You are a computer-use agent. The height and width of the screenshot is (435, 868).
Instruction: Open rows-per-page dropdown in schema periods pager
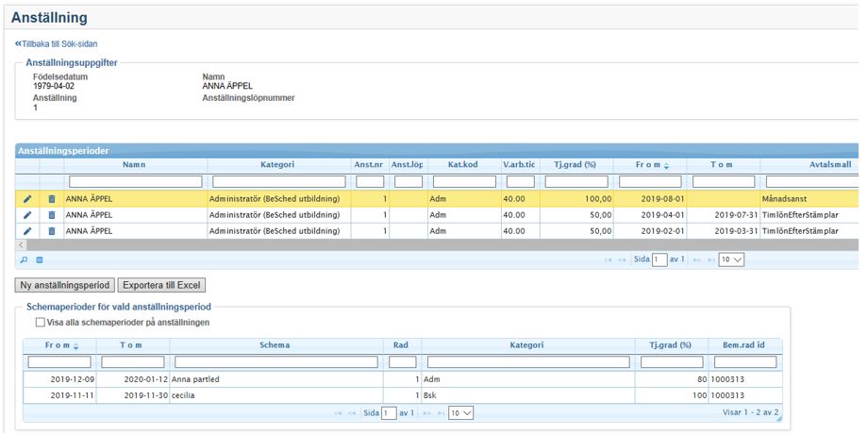(460, 412)
